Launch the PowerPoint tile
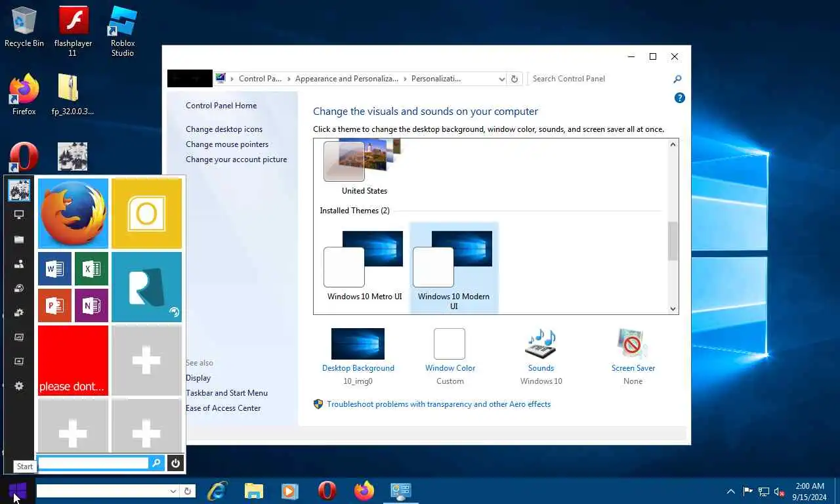Screen dimensions: 840x504 (54, 305)
